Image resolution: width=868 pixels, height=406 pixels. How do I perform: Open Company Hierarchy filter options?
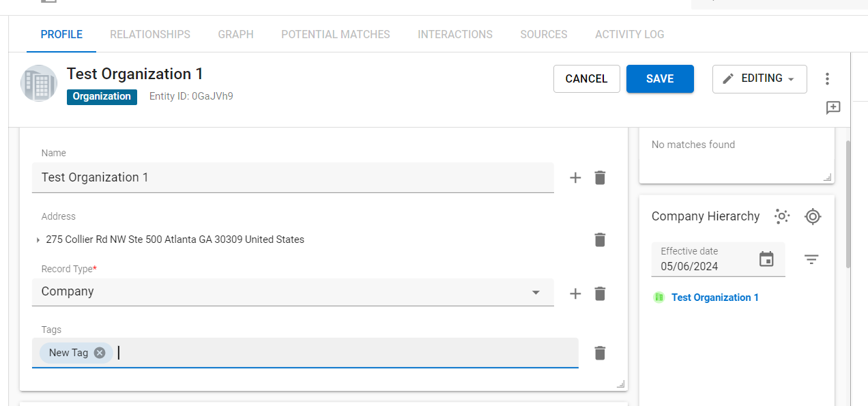click(811, 259)
